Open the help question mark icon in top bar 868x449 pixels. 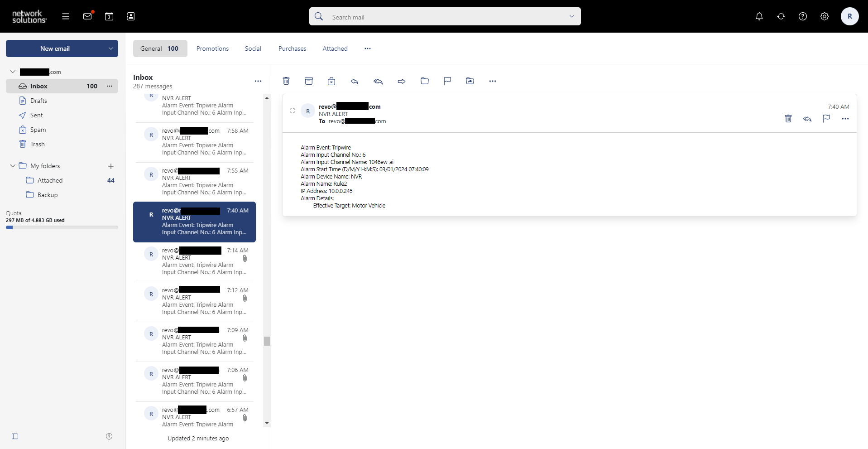(x=803, y=16)
